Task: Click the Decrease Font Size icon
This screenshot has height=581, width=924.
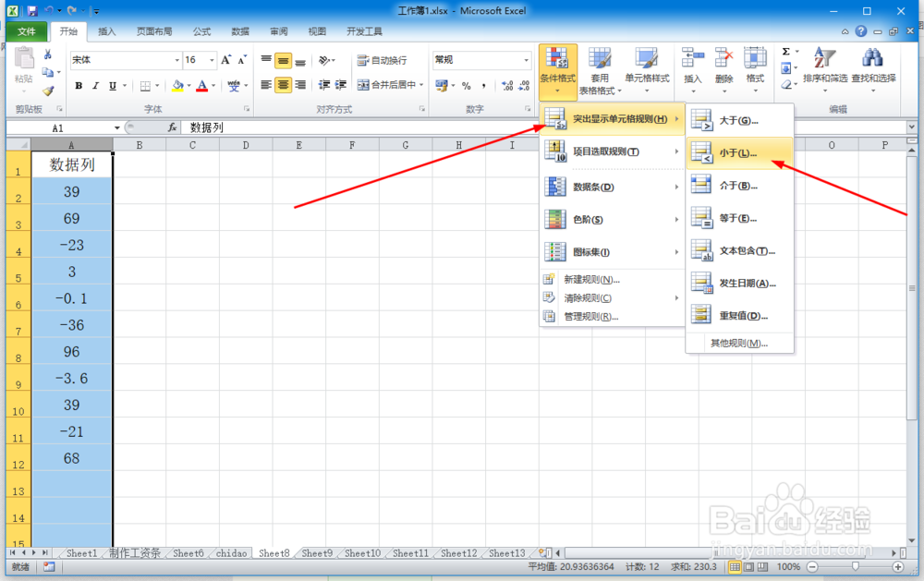Action: coord(241,59)
